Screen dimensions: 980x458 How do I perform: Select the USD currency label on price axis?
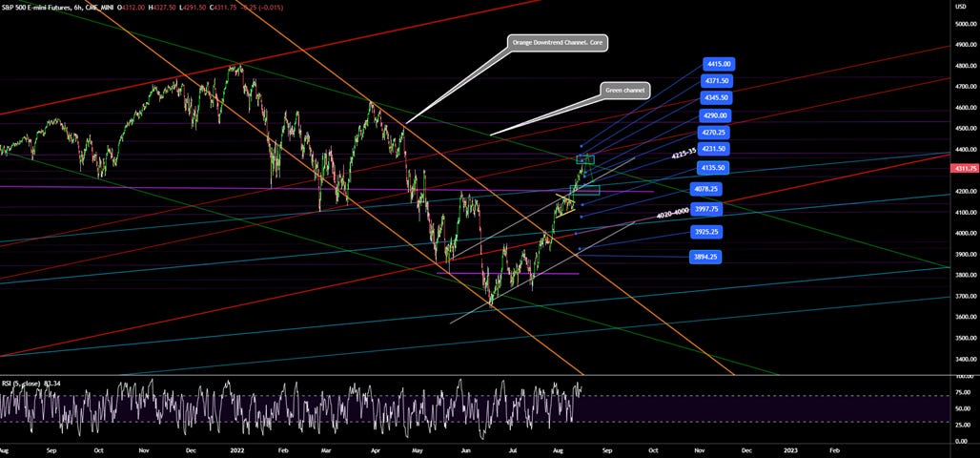[961, 7]
